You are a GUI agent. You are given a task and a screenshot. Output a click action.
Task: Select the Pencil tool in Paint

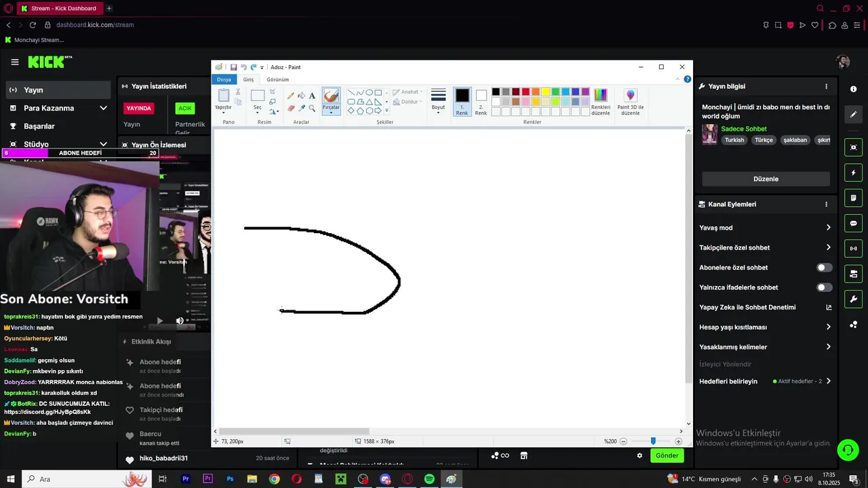point(291,96)
